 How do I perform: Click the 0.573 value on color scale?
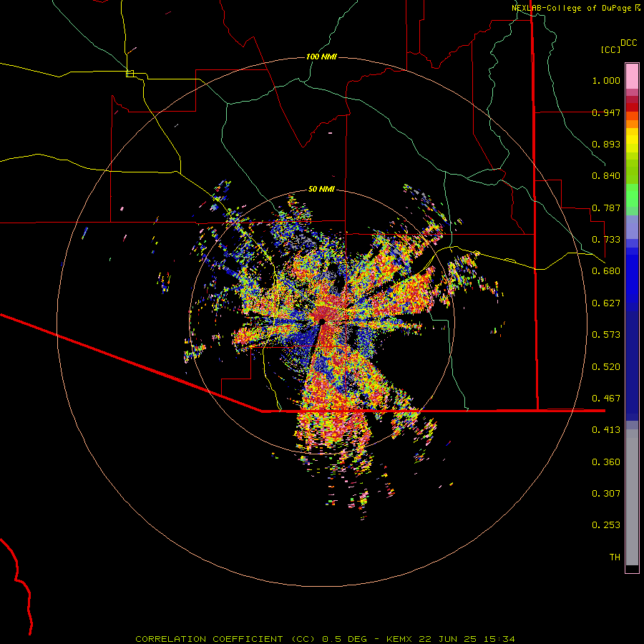(606, 335)
